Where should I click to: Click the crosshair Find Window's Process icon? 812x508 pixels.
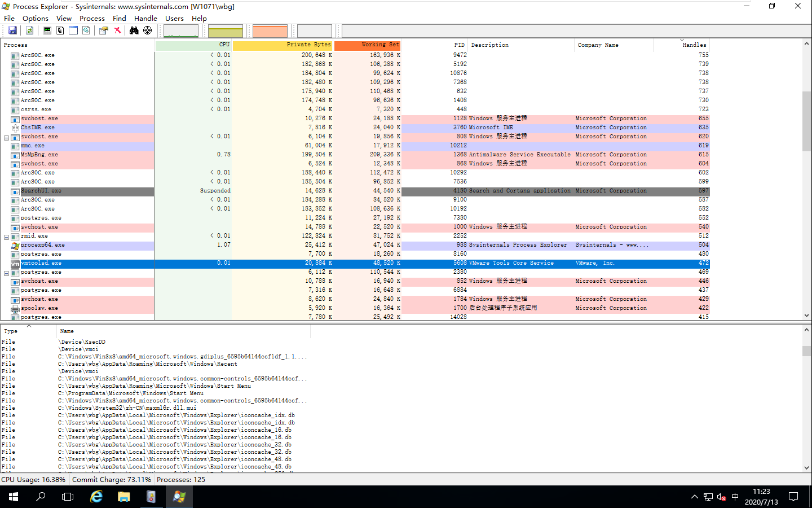(x=147, y=30)
